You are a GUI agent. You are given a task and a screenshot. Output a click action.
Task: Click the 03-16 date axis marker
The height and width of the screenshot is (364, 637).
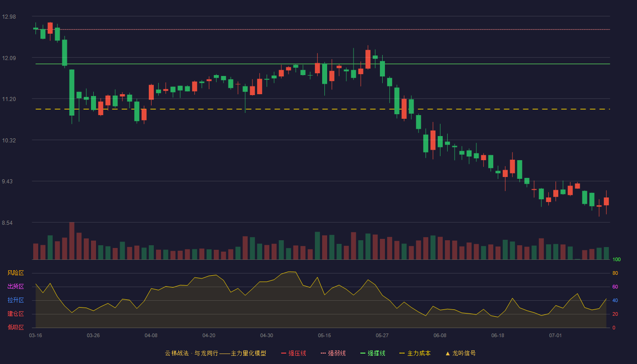(35, 335)
